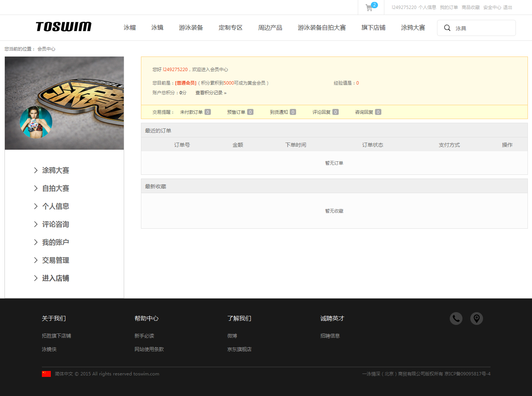The image size is (532, 396).
Task: Click 暂无订单 empty order message
Action: (x=334, y=163)
